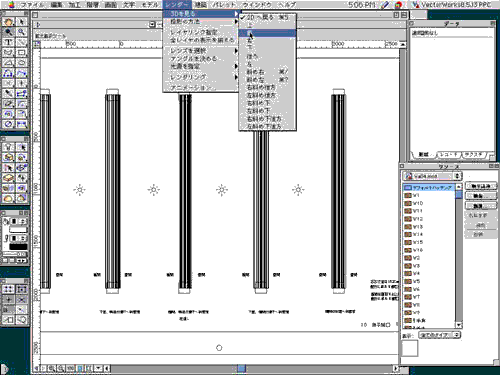Image resolution: width=500 pixels, height=375 pixels.
Task: Choose 右斜め後方 view from submenu
Action: (267, 87)
